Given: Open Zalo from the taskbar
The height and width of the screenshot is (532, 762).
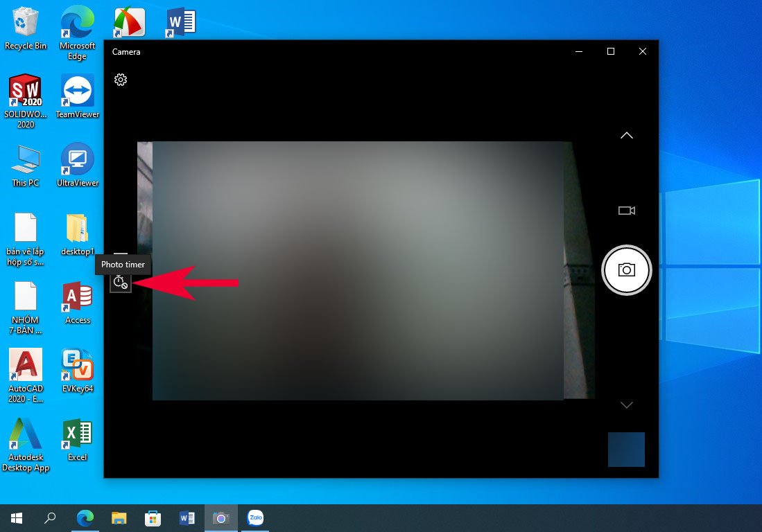Looking at the screenshot, I should pyautogui.click(x=255, y=517).
